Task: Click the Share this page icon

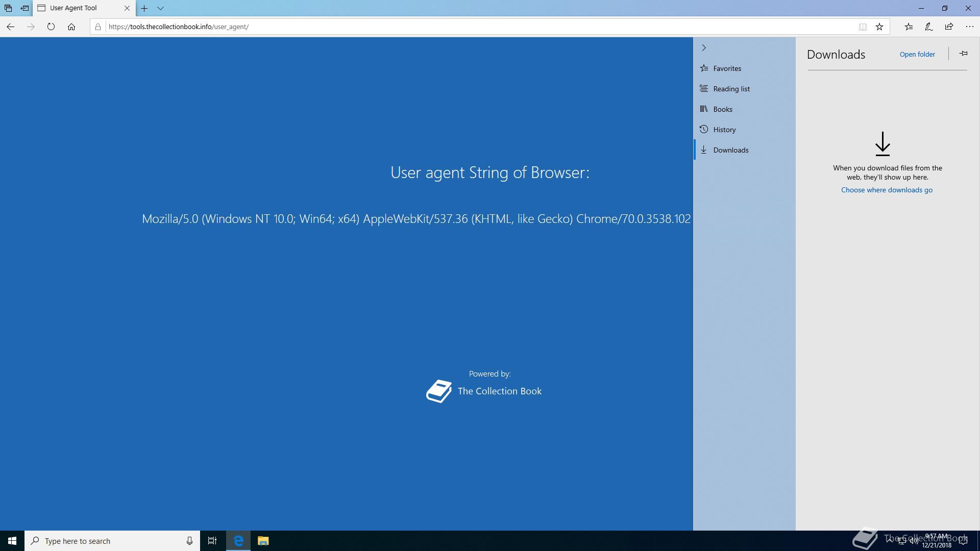Action: pyautogui.click(x=949, y=27)
